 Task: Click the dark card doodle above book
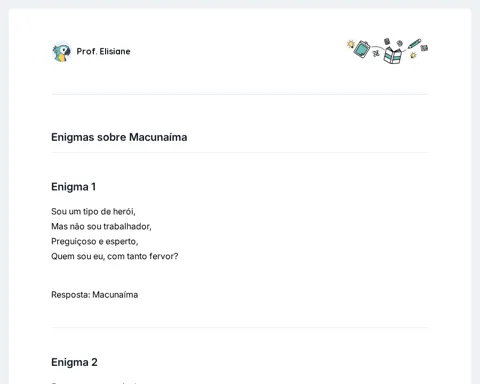[x=387, y=41]
